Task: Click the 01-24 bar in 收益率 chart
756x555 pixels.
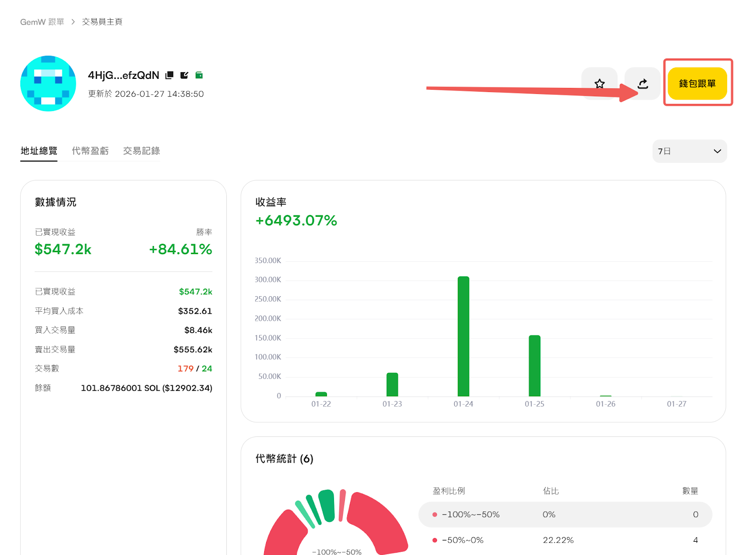Action: pyautogui.click(x=463, y=336)
